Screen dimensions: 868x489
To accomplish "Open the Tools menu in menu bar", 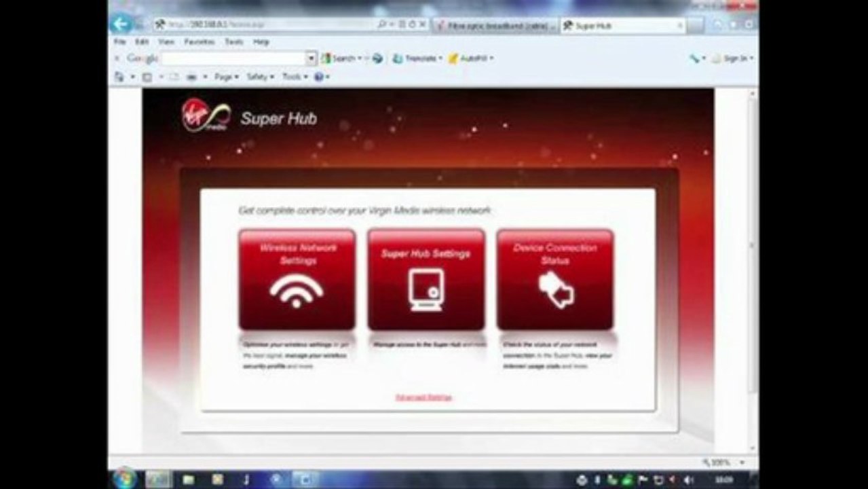I will coord(234,41).
